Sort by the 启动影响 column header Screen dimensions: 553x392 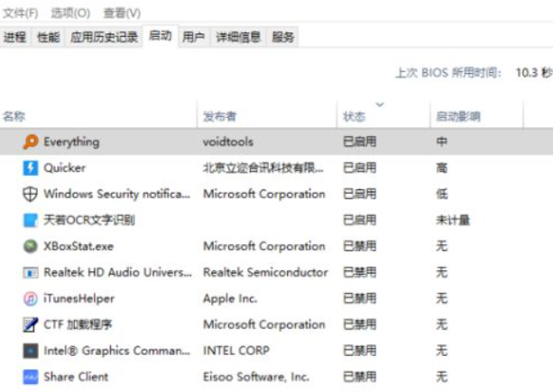[458, 116]
